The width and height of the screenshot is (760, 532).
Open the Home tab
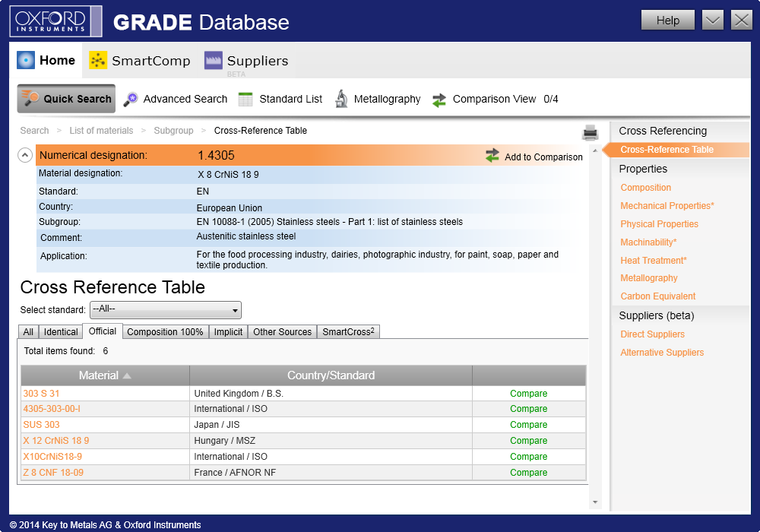(46, 60)
